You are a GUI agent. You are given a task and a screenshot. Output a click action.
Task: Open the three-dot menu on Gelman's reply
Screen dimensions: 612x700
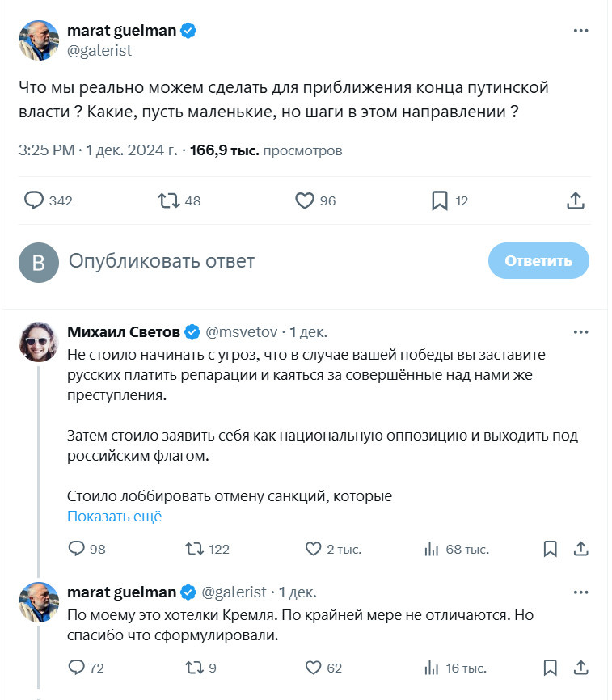pyautogui.click(x=580, y=592)
